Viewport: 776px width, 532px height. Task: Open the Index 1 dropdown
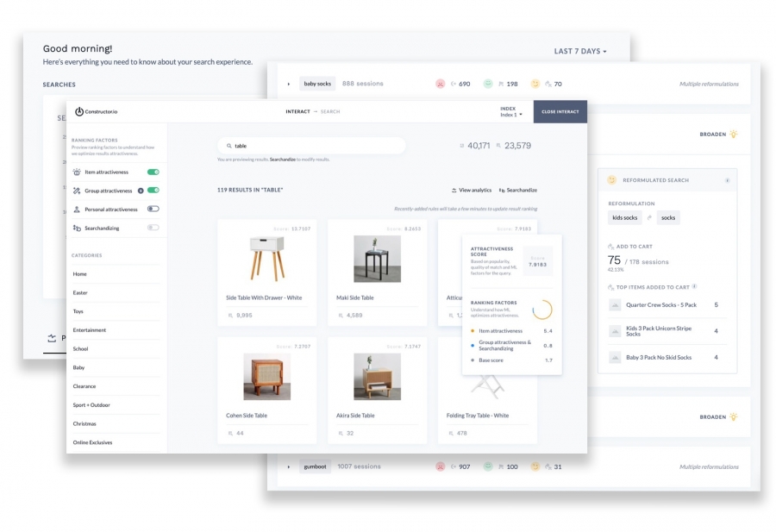click(x=511, y=115)
